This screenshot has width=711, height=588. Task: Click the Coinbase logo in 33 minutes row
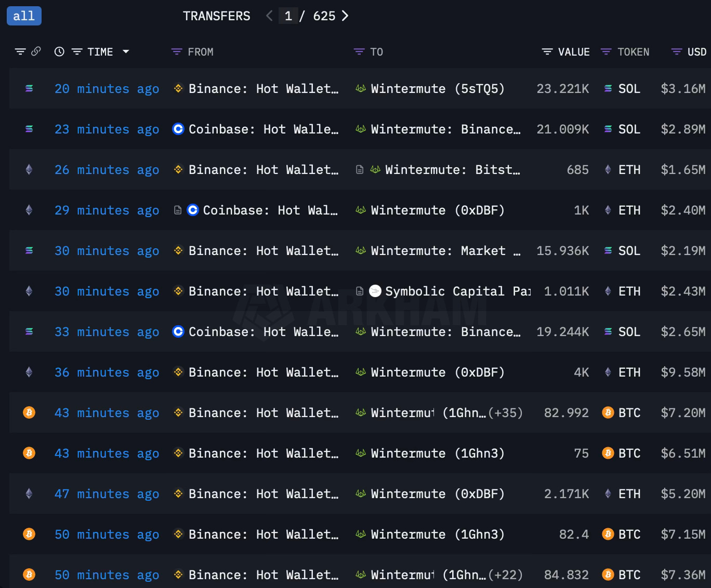[x=178, y=332]
